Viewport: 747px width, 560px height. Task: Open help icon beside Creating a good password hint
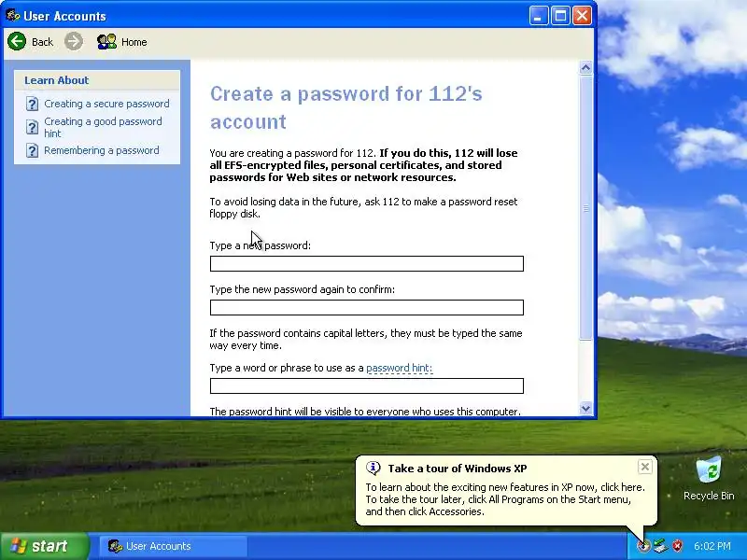32,127
